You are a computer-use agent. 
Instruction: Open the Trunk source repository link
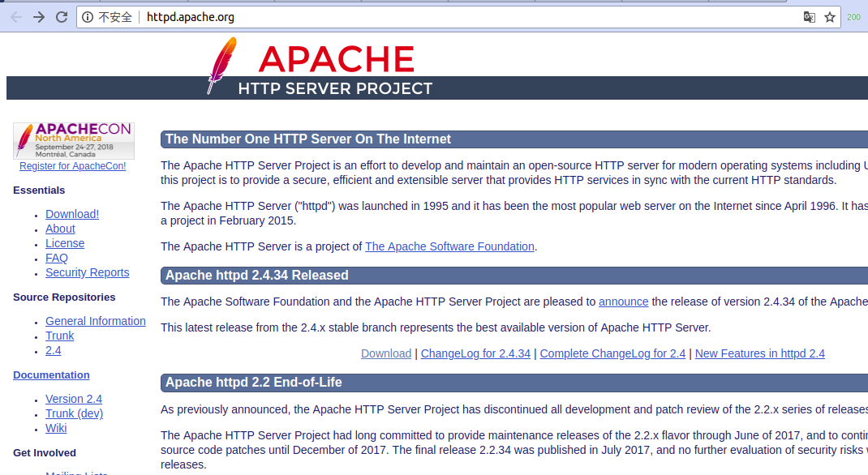59,336
